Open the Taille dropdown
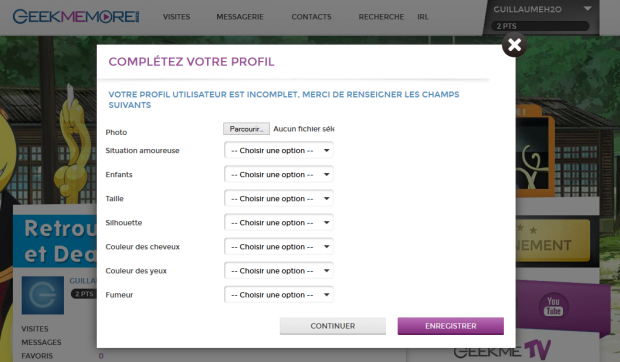Viewport: 620px width, 362px height. (x=279, y=198)
